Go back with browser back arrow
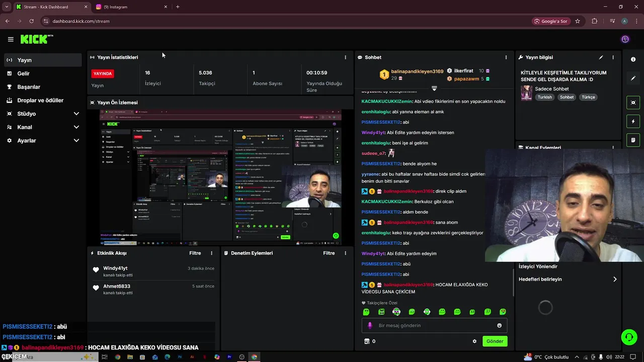644x362 pixels. tap(7, 21)
